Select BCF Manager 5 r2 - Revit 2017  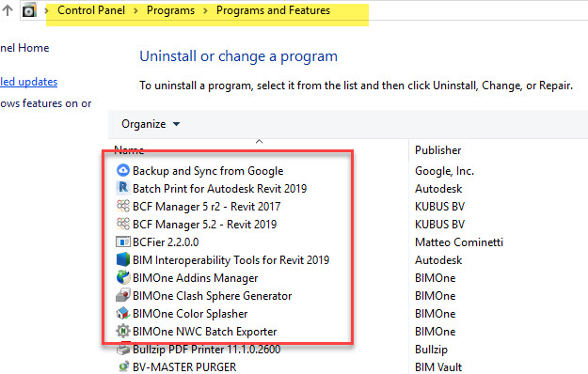(206, 207)
